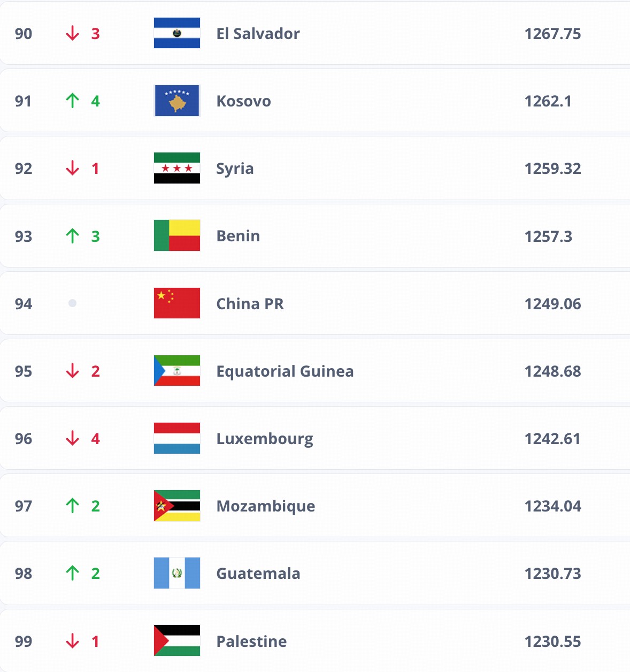Click Syria's points value 1259.32
Screen dimensions: 630x672
pyautogui.click(x=552, y=169)
